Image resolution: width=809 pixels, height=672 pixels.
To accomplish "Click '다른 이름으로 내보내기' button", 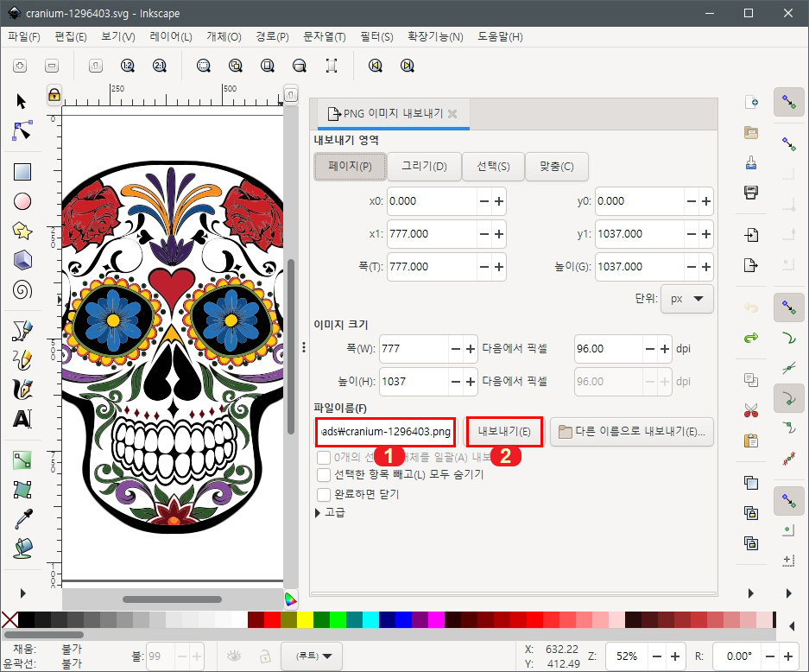I will [x=632, y=432].
